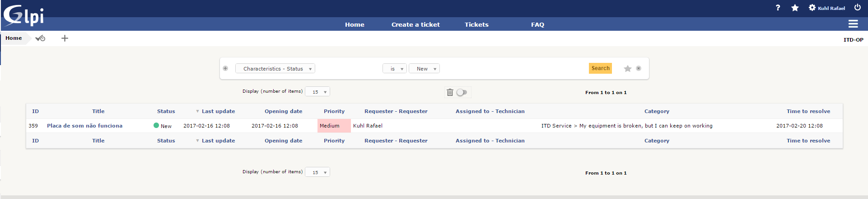Open ticket Placa de som não funciona

pos(84,126)
